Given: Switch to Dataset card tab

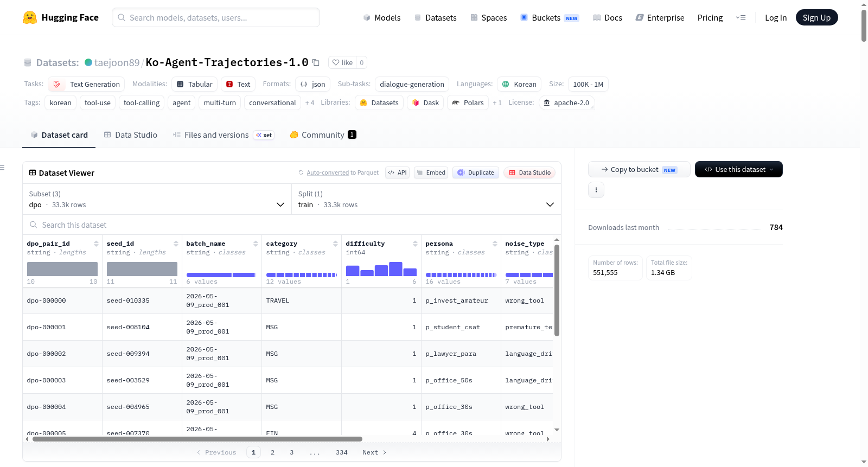Looking at the screenshot, I should 59,135.
